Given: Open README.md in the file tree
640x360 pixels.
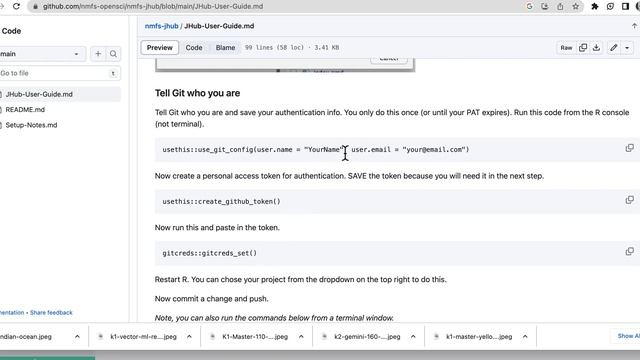Looking at the screenshot, I should point(25,110).
